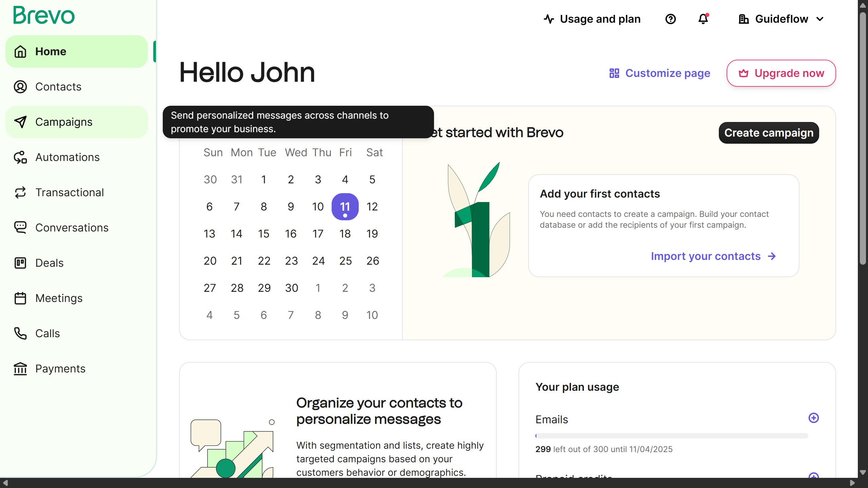Select the Automations icon in sidebar
Image resolution: width=868 pixels, height=488 pixels.
pos(20,157)
